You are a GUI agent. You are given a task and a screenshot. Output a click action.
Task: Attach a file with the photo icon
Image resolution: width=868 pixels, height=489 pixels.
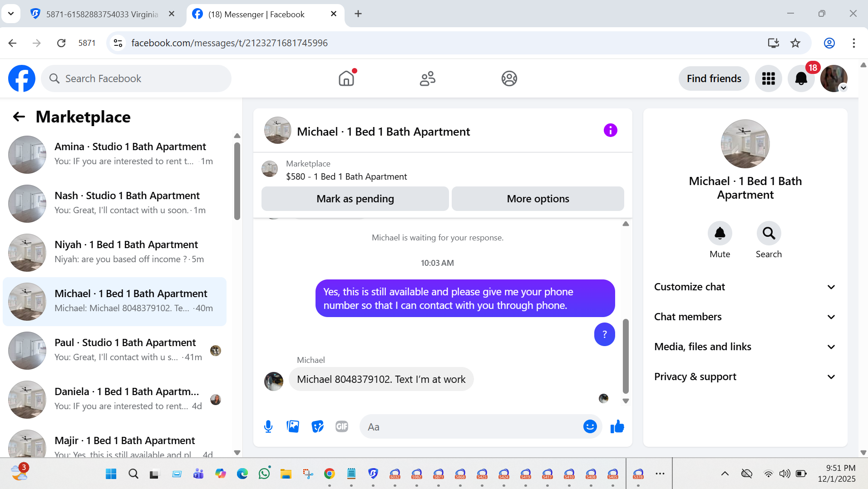(x=293, y=427)
